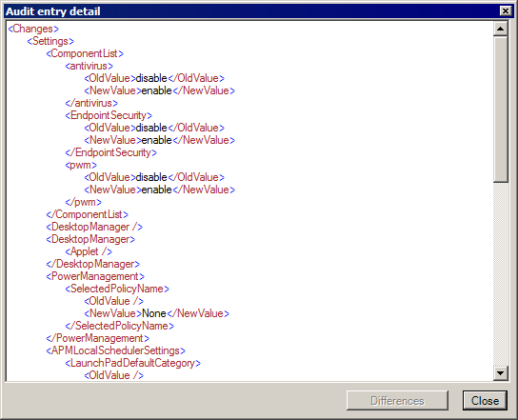Click the scrollbar up arrow
The width and height of the screenshot is (518, 420).
click(x=501, y=29)
